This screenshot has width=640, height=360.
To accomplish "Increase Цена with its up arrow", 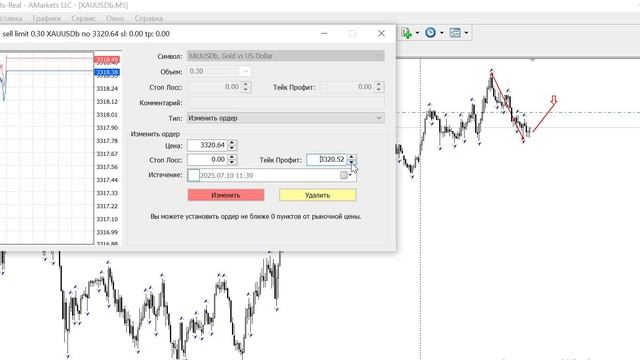I will [x=232, y=143].
